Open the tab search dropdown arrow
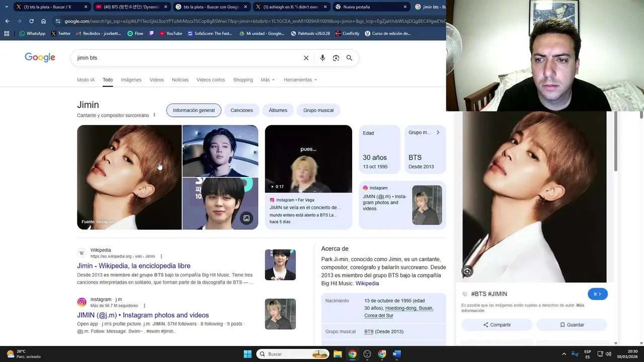The width and height of the screenshot is (644, 362). pyautogui.click(x=7, y=7)
